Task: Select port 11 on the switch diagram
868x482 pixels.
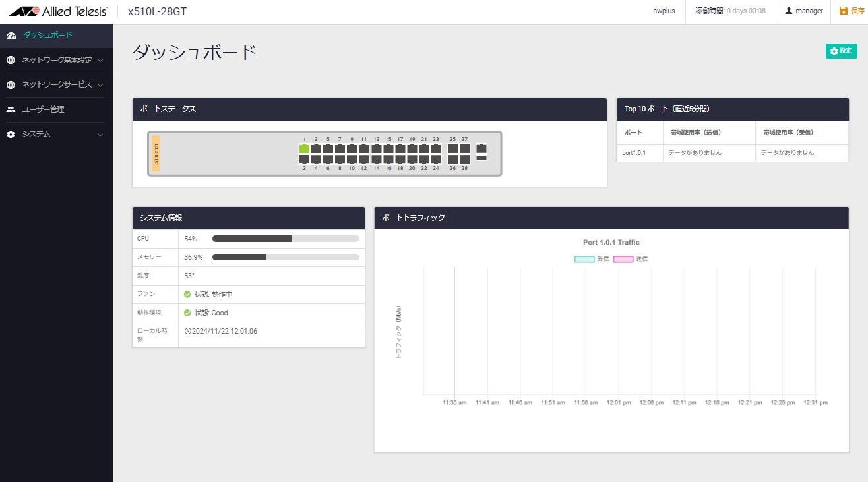Action: coord(363,149)
